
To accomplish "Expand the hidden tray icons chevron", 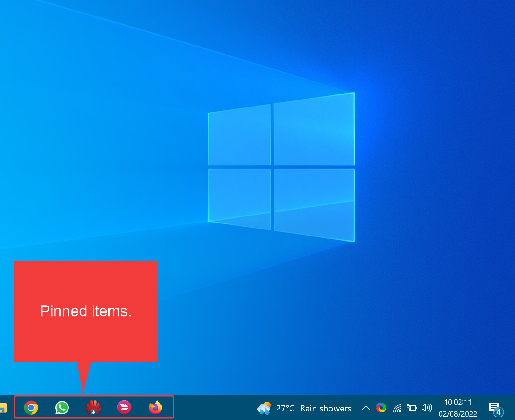I will click(x=366, y=408).
